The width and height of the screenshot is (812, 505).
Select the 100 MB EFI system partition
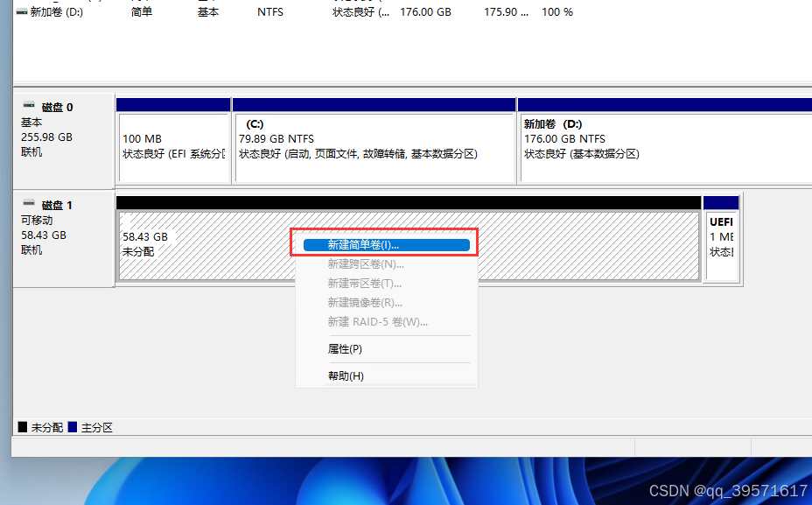tap(174, 148)
